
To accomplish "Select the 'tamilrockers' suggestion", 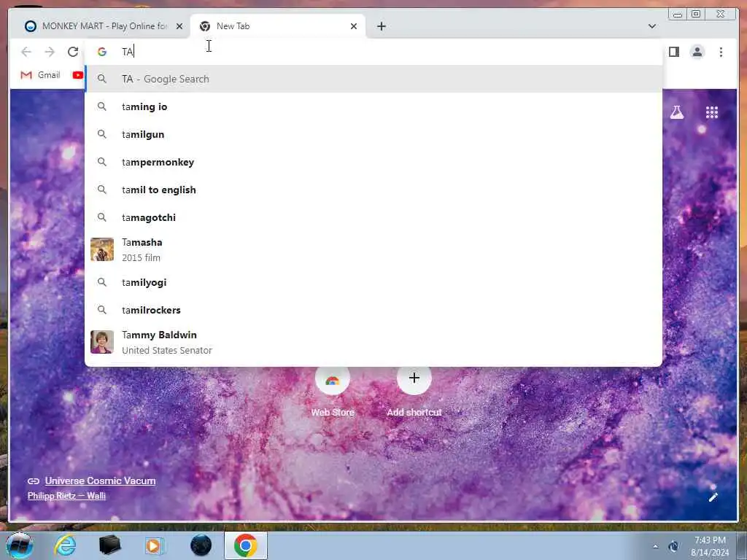I will pyautogui.click(x=373, y=309).
